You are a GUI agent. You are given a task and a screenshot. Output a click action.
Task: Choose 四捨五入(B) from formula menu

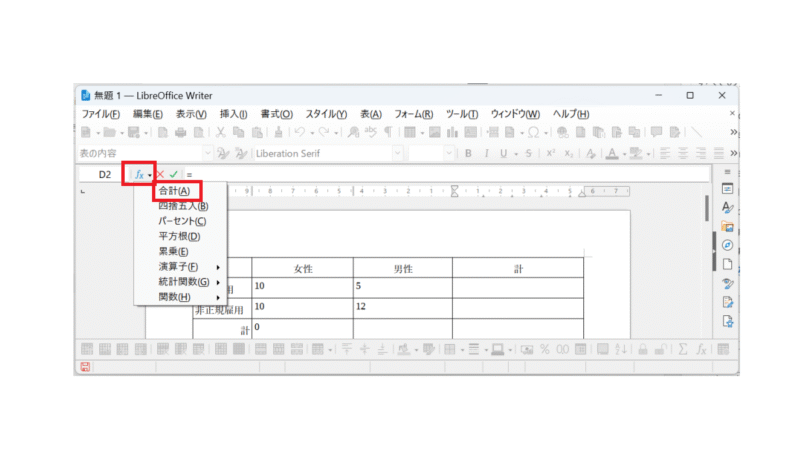[x=183, y=206]
